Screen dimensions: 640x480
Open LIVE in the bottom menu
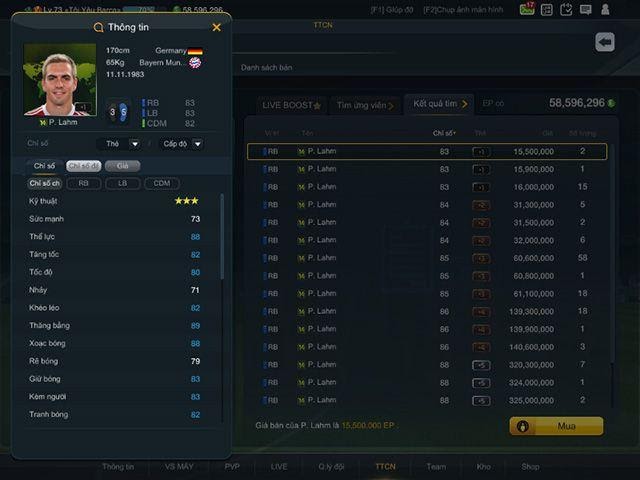tap(279, 467)
